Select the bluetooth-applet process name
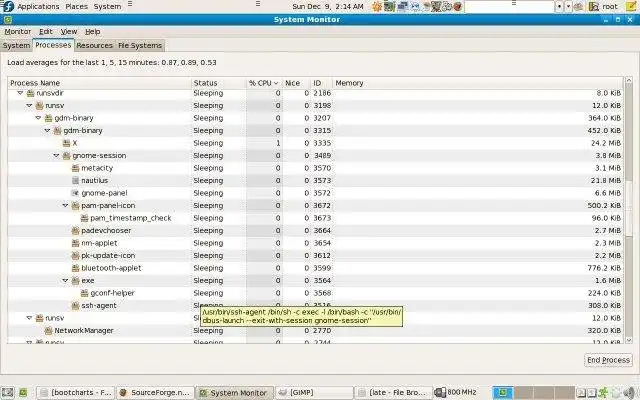The width and height of the screenshot is (640, 400). [111, 268]
